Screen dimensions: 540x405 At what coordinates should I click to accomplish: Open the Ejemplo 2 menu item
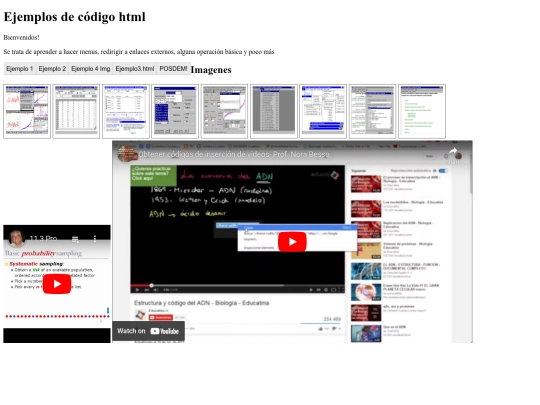click(x=52, y=69)
